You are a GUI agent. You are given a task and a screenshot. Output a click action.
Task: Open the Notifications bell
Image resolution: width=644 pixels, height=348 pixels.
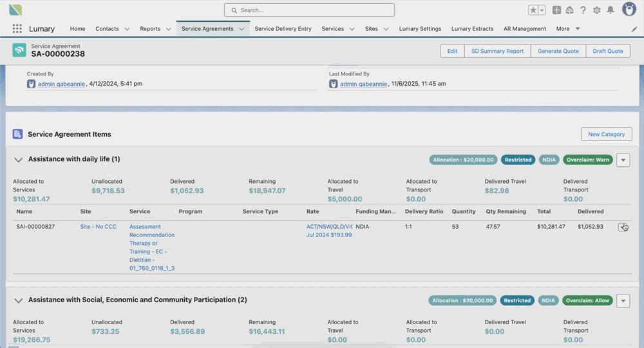tap(611, 10)
